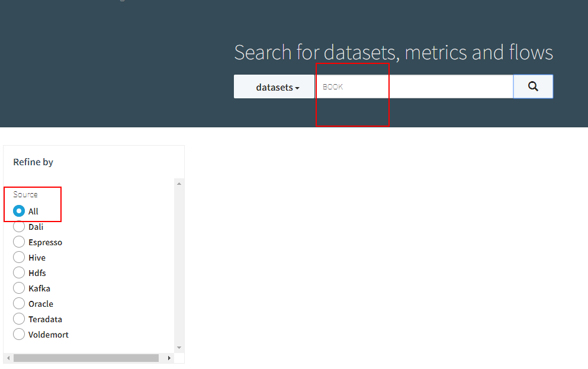Image resolution: width=588 pixels, height=369 pixels.
Task: Select Espresso as the data source
Action: coord(18,242)
